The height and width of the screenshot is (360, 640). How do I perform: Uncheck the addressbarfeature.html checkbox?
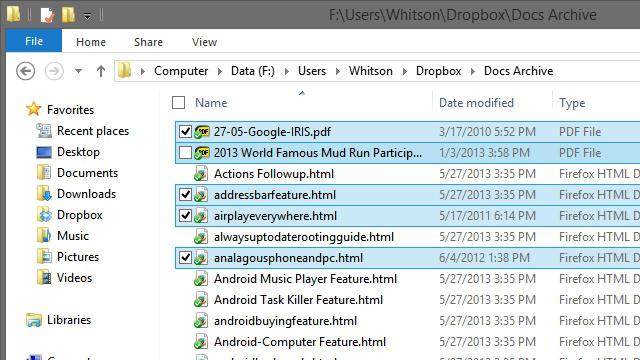point(185,195)
